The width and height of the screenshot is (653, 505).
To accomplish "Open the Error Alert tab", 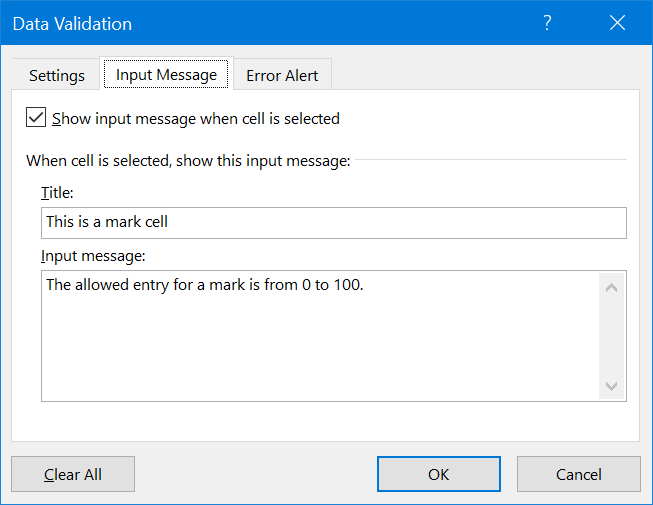I will pos(282,75).
